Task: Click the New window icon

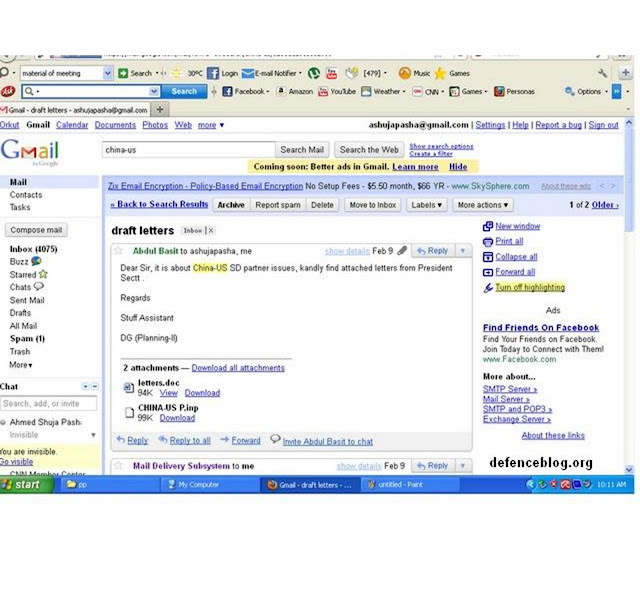Action: point(488,226)
